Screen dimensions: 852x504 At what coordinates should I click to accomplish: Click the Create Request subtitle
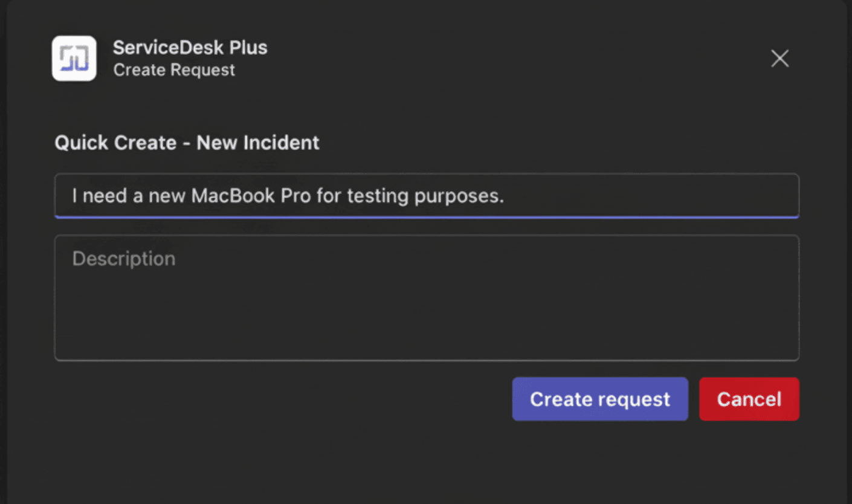click(x=174, y=70)
